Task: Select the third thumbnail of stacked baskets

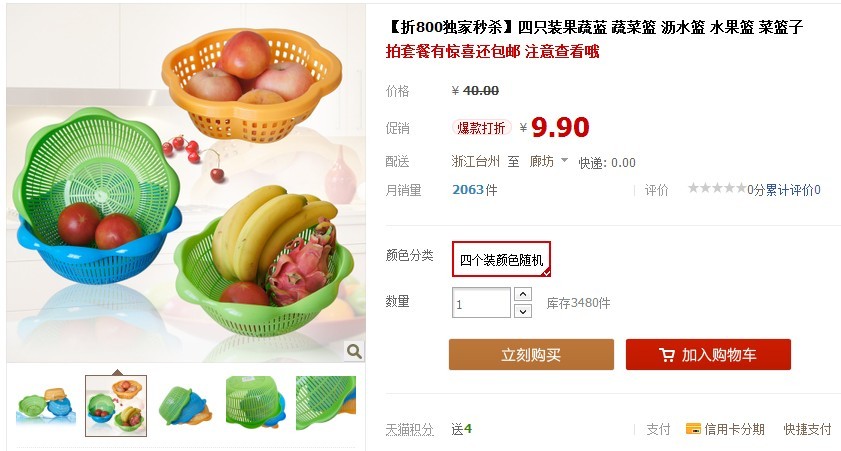Action: click(186, 406)
